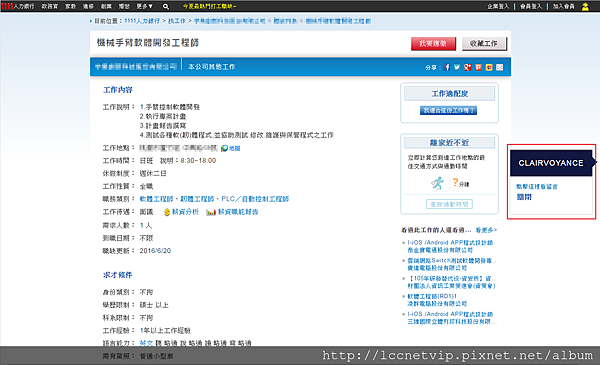Image resolution: width=600 pixels, height=365 pixels.
Task: Open the 【105年研發替代役 listing
Action: coord(452,279)
